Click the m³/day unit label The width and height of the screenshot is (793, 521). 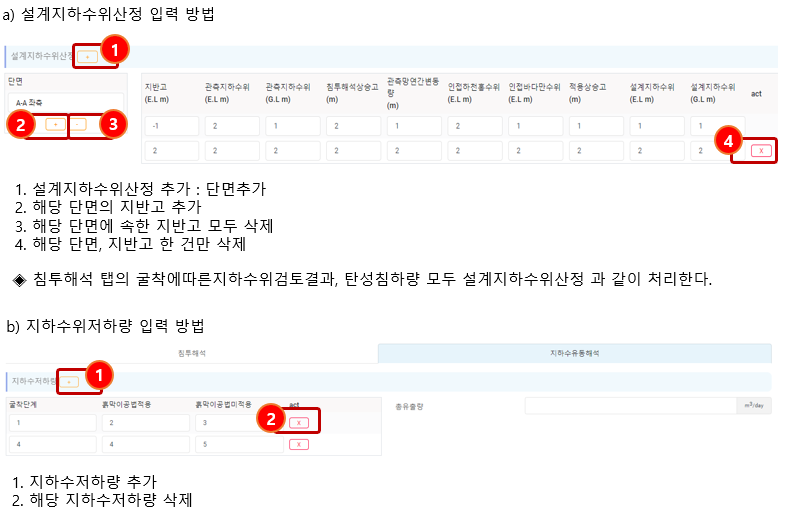click(754, 406)
